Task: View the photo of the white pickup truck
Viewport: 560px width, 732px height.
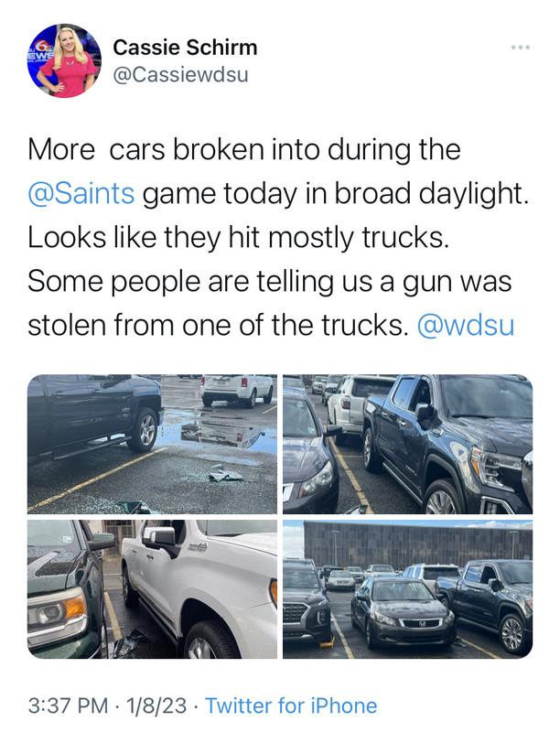Action: coord(152,589)
